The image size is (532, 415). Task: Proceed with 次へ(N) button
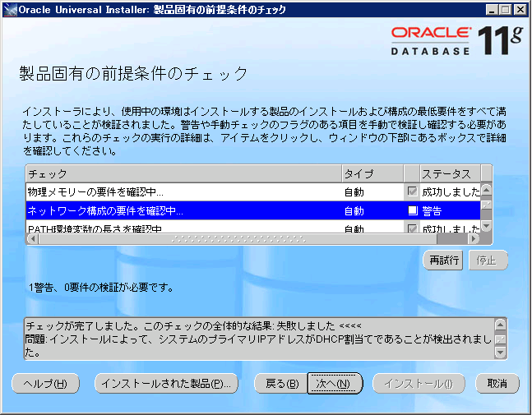tap(335, 384)
